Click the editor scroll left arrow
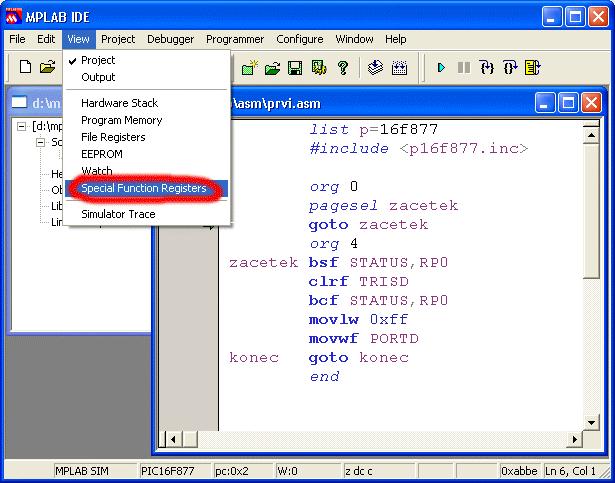This screenshot has width=615, height=483. click(x=174, y=439)
